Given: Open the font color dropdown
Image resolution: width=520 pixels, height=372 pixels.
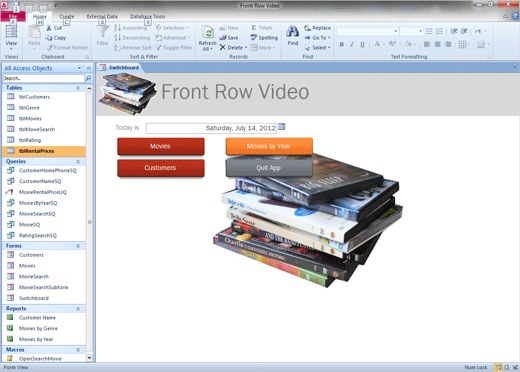Looking at the screenshot, I should pos(384,44).
